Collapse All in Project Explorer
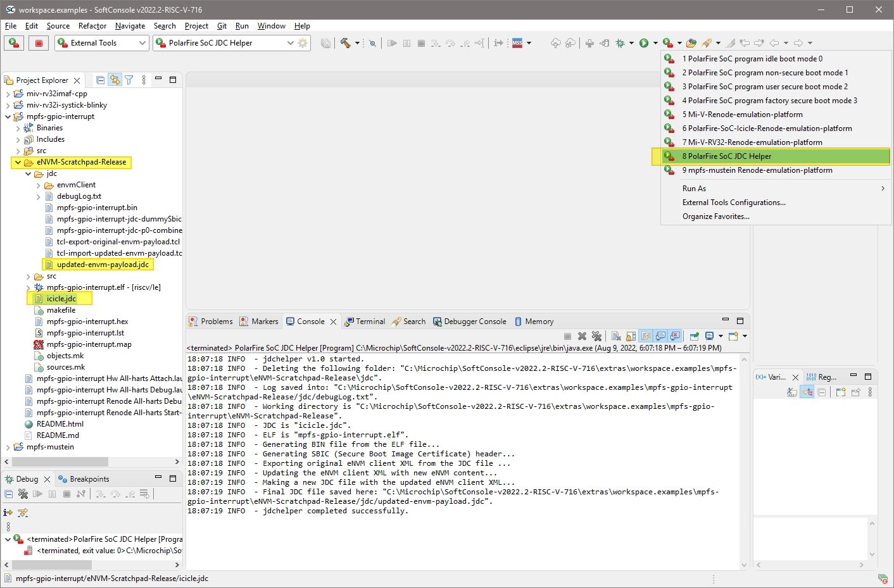The height and width of the screenshot is (588, 894). [x=100, y=80]
